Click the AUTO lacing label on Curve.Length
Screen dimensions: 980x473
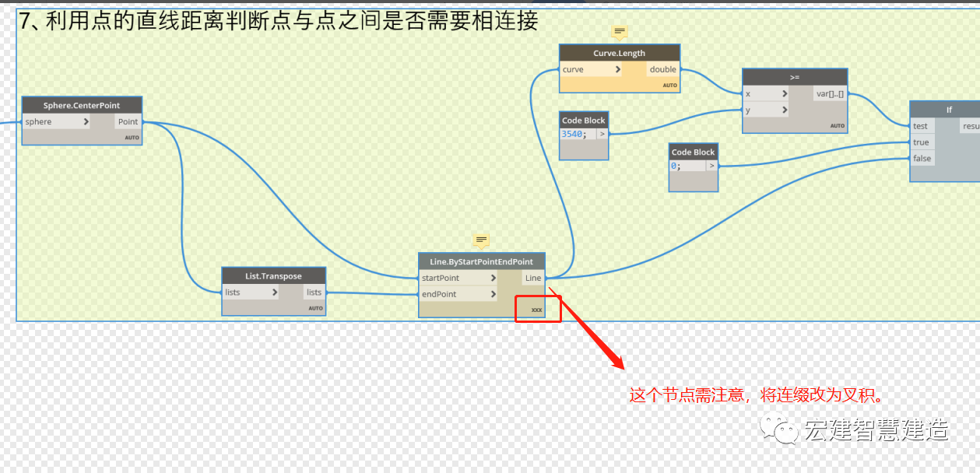click(670, 85)
